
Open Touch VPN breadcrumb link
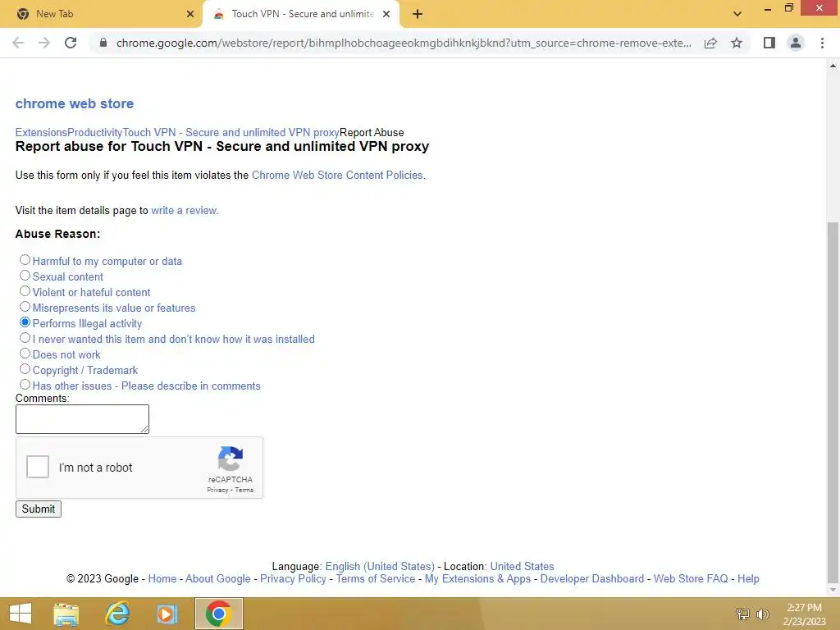coord(231,132)
